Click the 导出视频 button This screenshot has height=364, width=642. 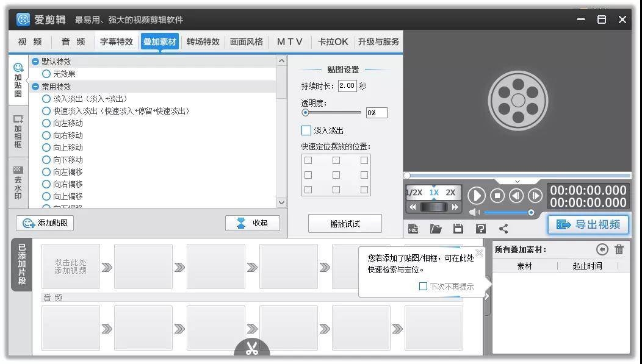[x=588, y=224]
